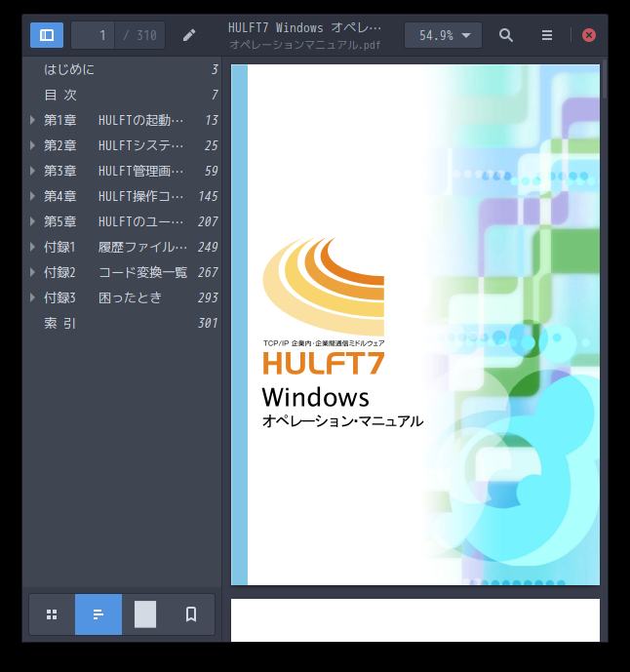Click the HULFT7 cover page
This screenshot has width=630, height=672.
pyautogui.click(x=415, y=325)
